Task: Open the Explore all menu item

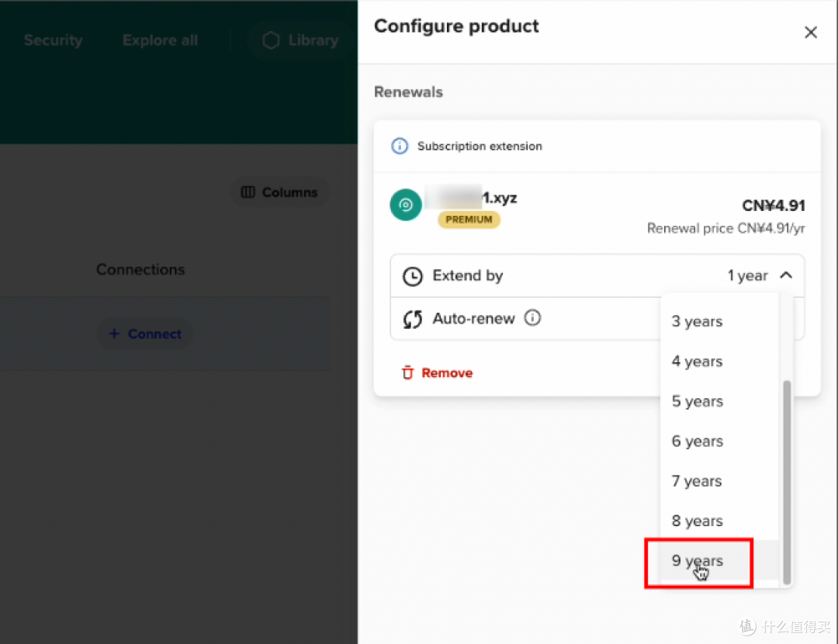Action: [160, 40]
